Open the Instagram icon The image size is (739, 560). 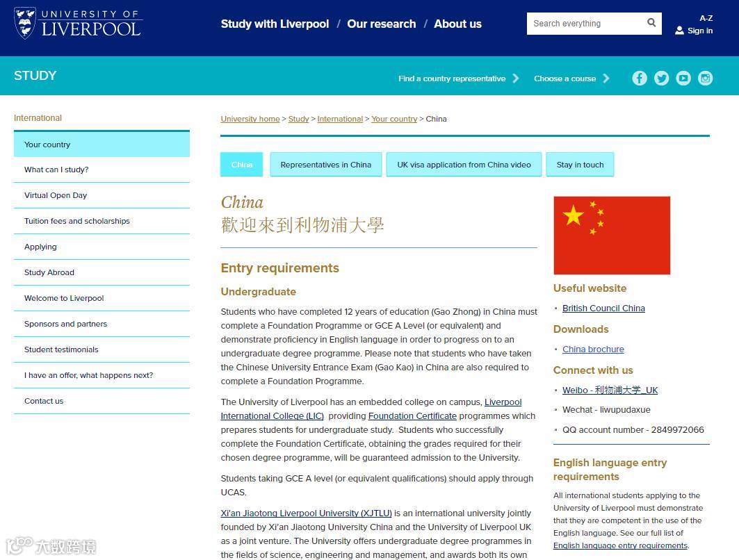point(705,79)
